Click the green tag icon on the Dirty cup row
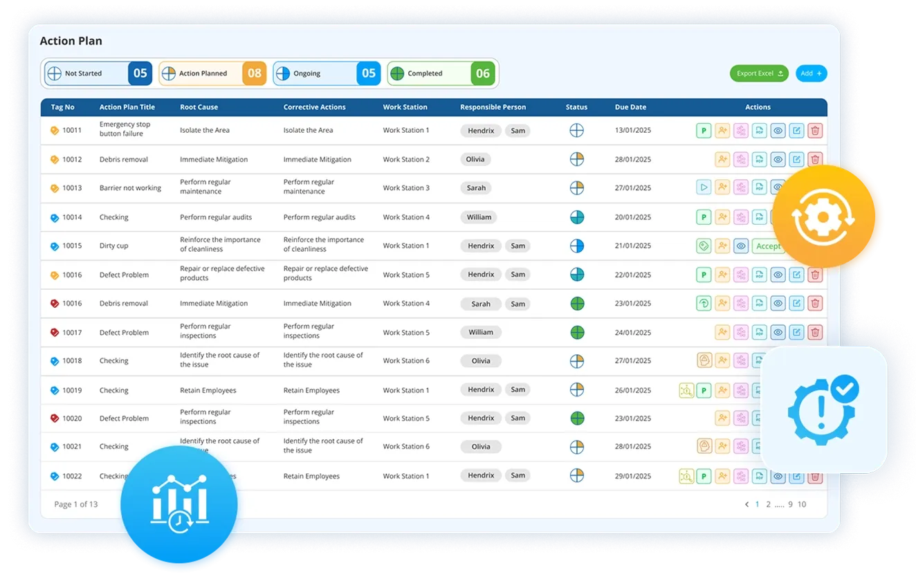The width and height of the screenshot is (916, 588). point(704,246)
